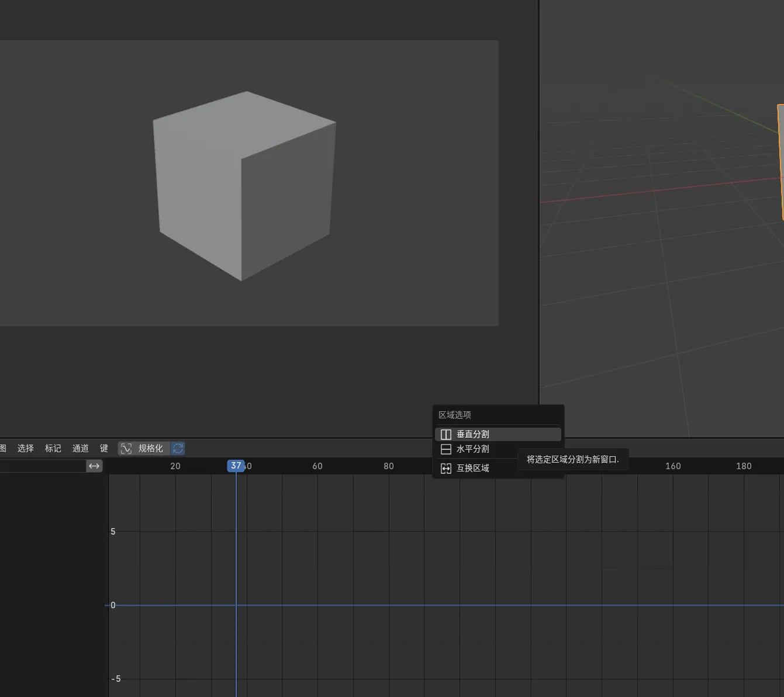784x697 pixels.
Task: Open the 标记 menu in the graph editor header
Action: pos(53,448)
